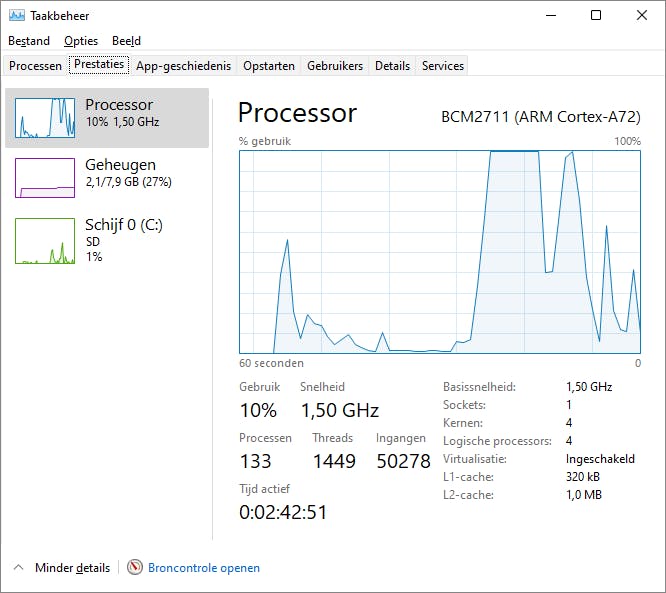
Task: Select the Schijf 0 (C:) mini graph
Action: pos(45,241)
